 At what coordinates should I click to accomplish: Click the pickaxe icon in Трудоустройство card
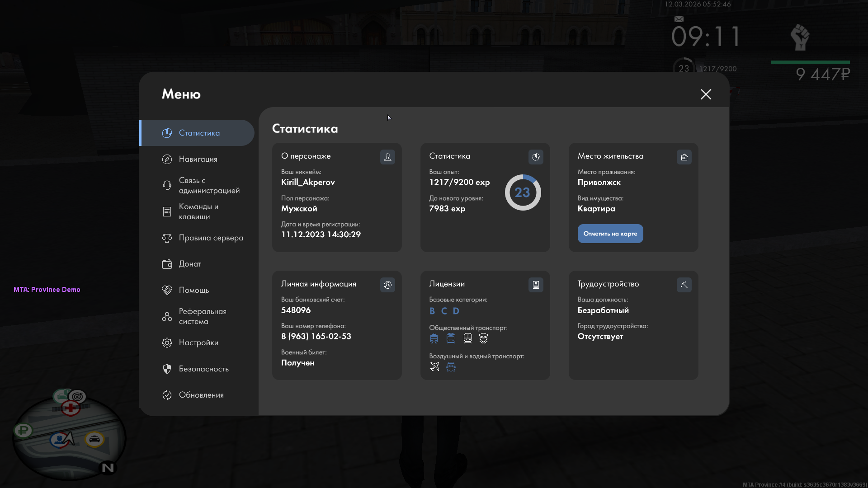(684, 285)
